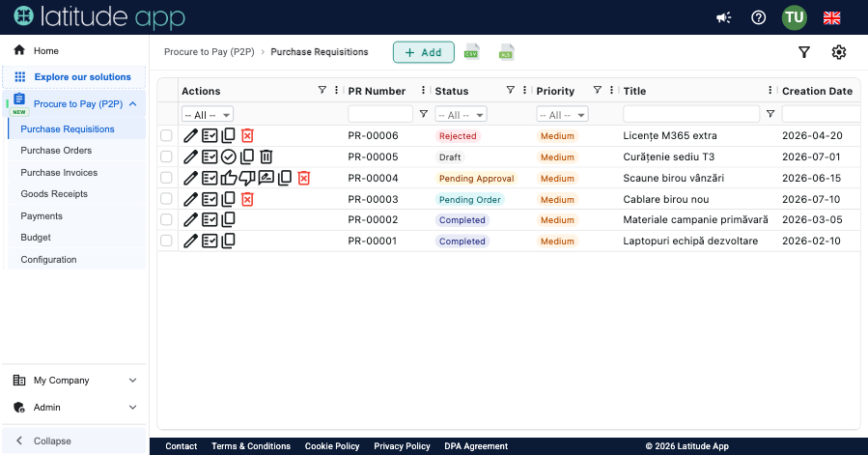Click the filter funnel in Status column header
Viewport: 868px width, 455px height.
[x=511, y=90]
